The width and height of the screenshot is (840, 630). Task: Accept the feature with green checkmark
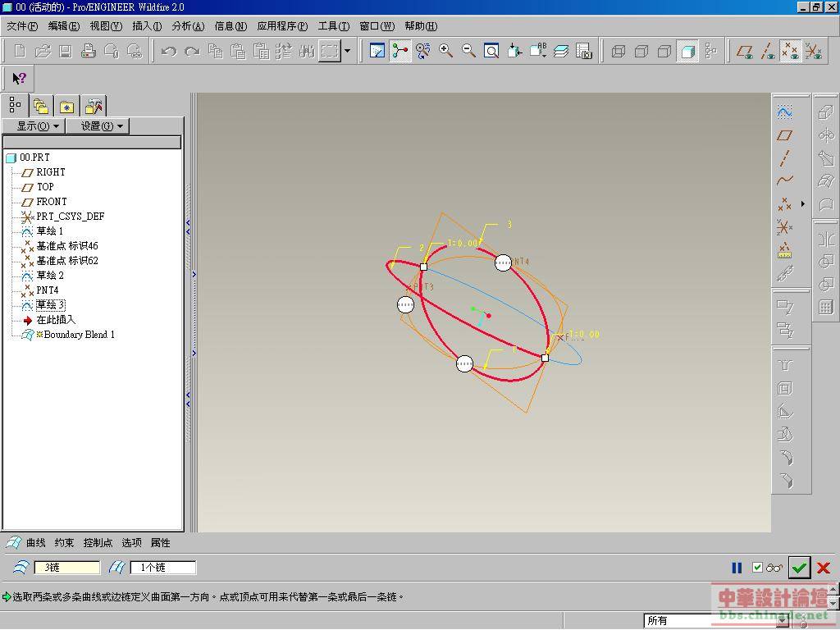(x=800, y=567)
